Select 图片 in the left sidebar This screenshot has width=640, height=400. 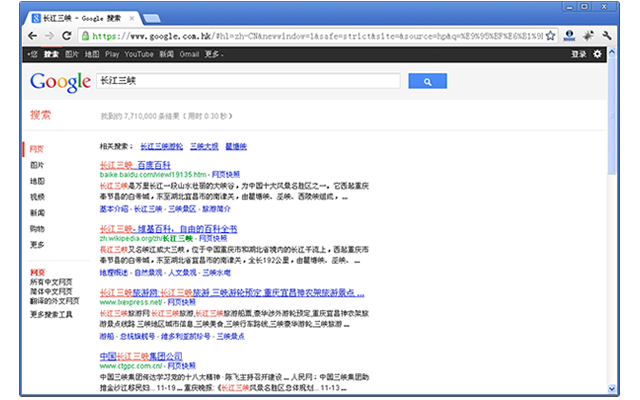tap(37, 165)
